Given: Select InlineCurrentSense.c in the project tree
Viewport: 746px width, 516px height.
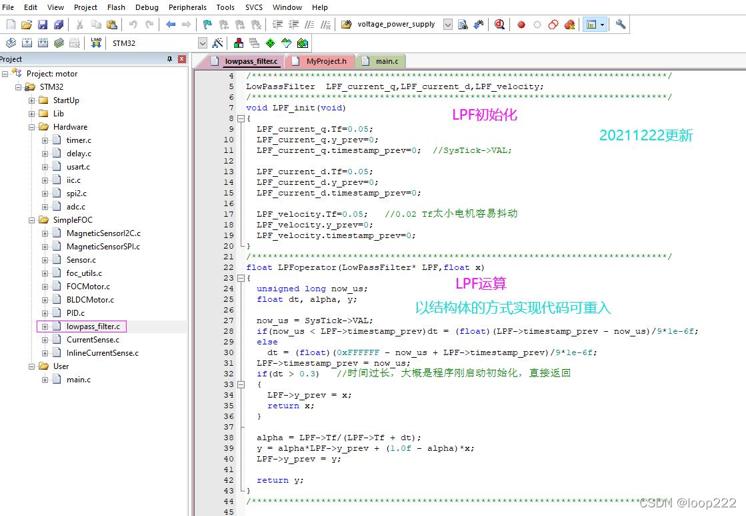Looking at the screenshot, I should (x=102, y=353).
